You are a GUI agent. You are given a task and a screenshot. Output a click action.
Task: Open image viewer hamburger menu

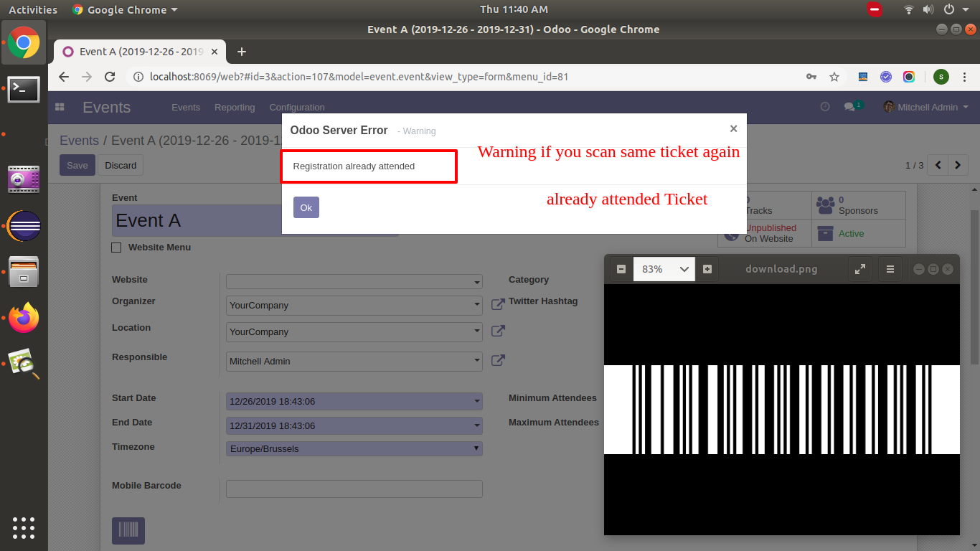(x=890, y=269)
